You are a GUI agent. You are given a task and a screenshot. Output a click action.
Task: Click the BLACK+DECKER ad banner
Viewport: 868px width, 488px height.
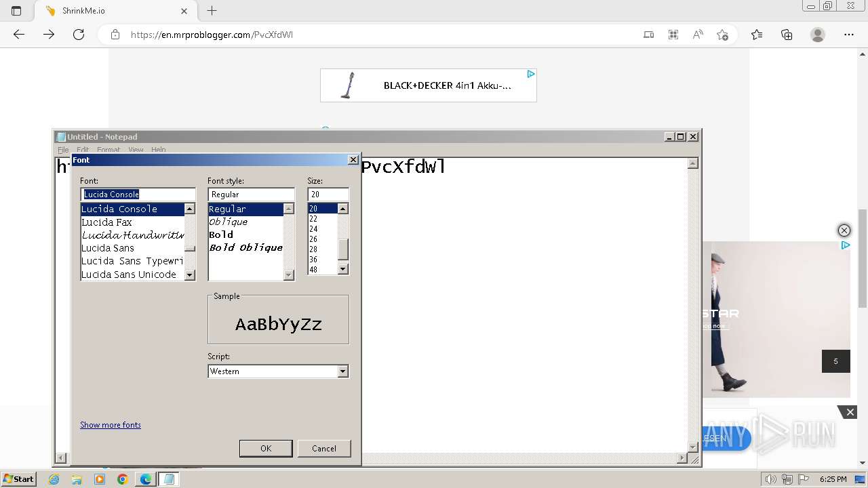428,85
